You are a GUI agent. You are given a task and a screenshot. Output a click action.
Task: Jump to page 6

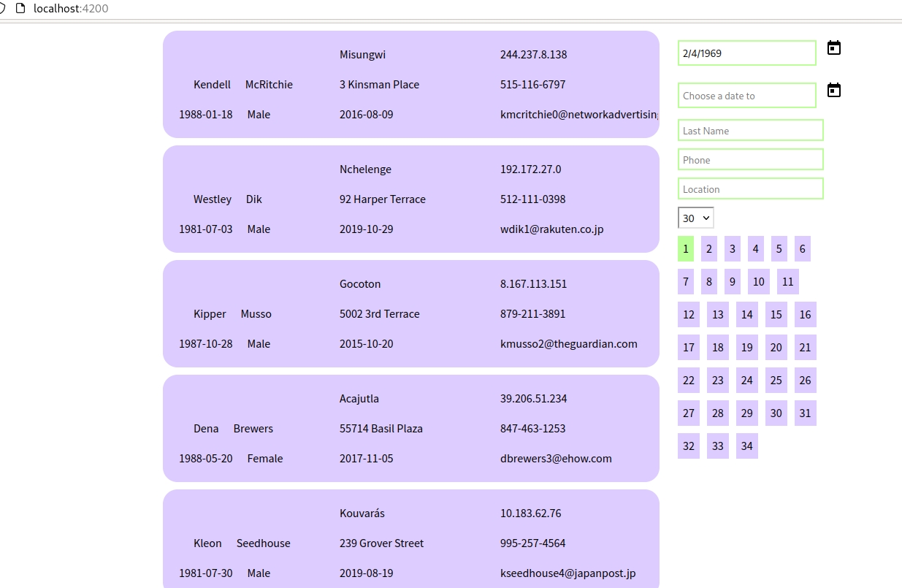[802, 249]
